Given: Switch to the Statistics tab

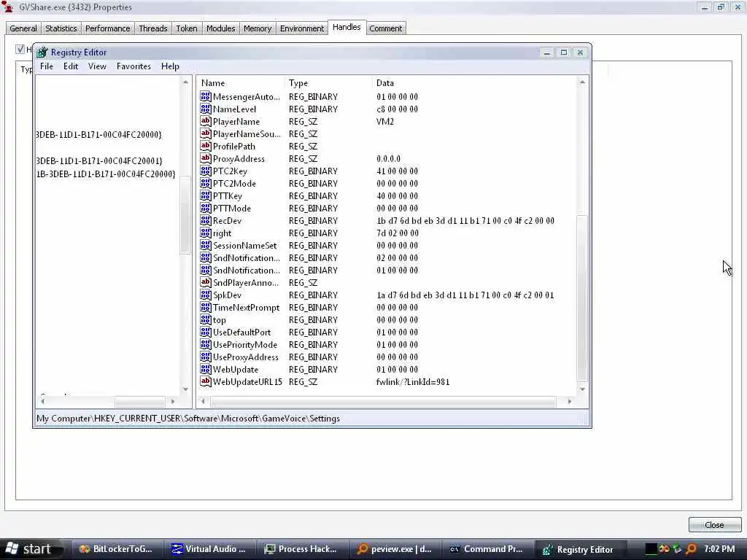Looking at the screenshot, I should click(61, 28).
